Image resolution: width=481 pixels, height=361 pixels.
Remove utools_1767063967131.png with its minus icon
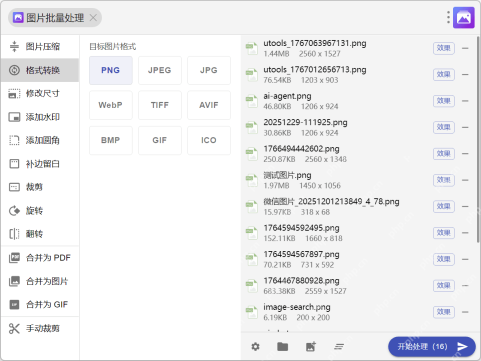pyautogui.click(x=465, y=48)
